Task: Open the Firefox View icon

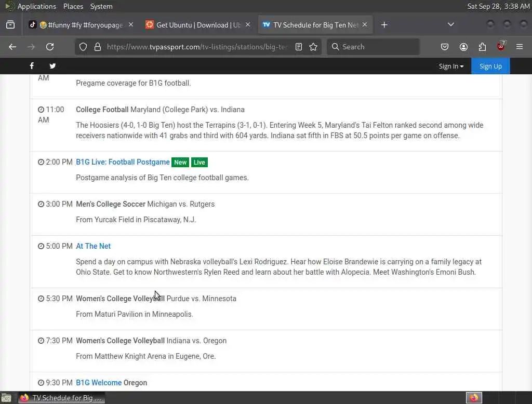Action: 10,25
